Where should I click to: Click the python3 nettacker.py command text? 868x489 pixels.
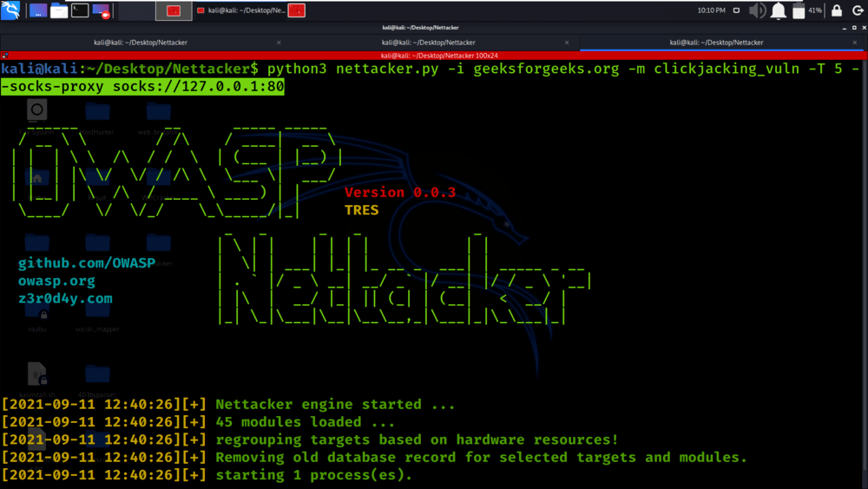click(353, 69)
